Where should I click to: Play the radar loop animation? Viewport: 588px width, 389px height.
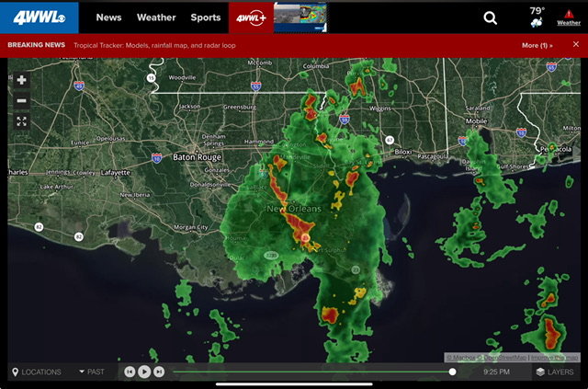coord(144,372)
